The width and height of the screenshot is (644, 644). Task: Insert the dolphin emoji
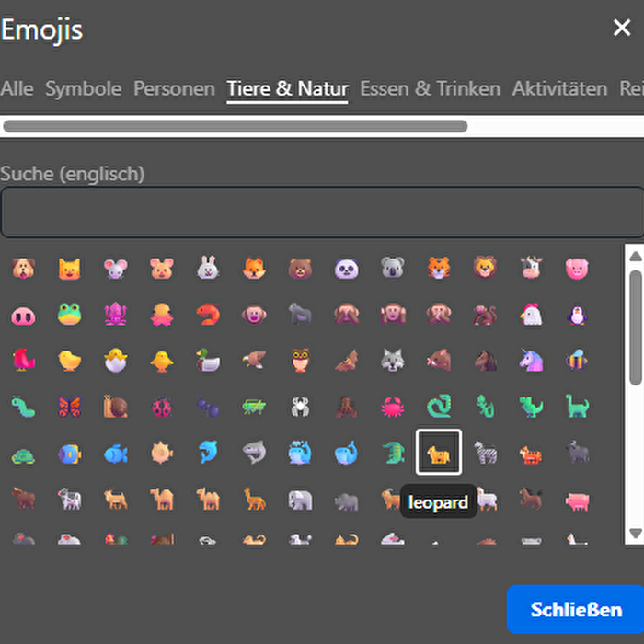tap(208, 454)
